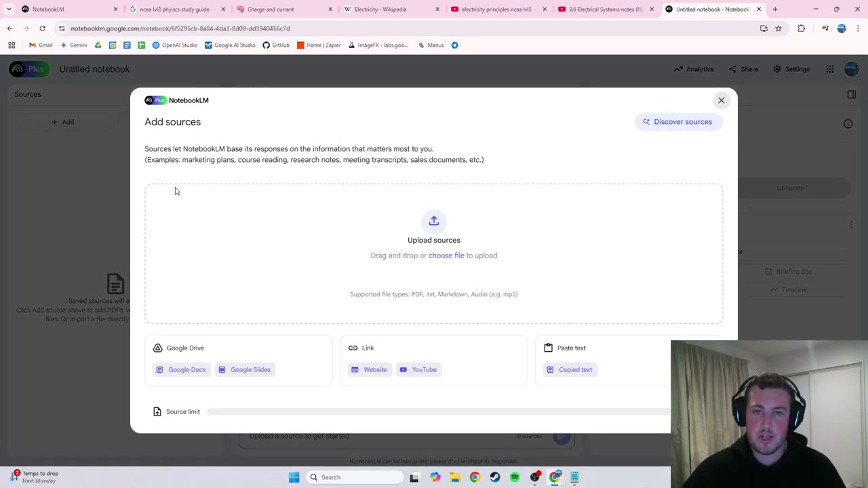The width and height of the screenshot is (868, 488).
Task: Click the Link chain icon
Action: 353,348
